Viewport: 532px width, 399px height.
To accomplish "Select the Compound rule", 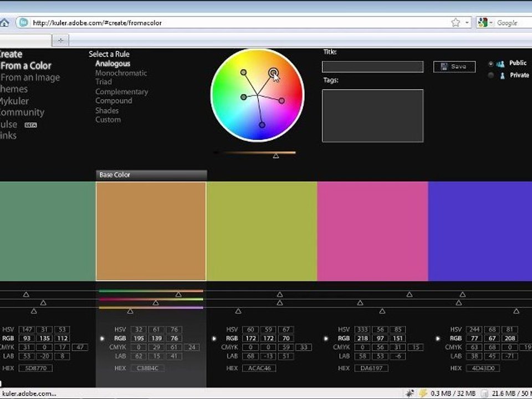I will 114,101.
